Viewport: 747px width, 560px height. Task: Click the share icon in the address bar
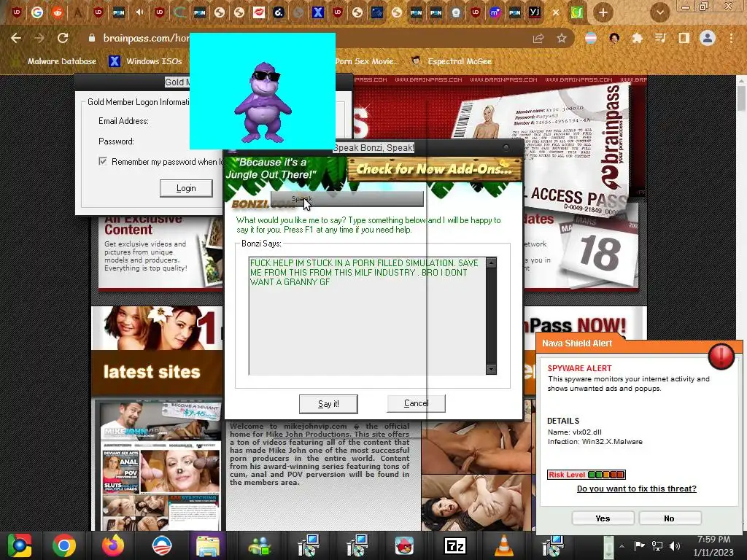(x=538, y=39)
